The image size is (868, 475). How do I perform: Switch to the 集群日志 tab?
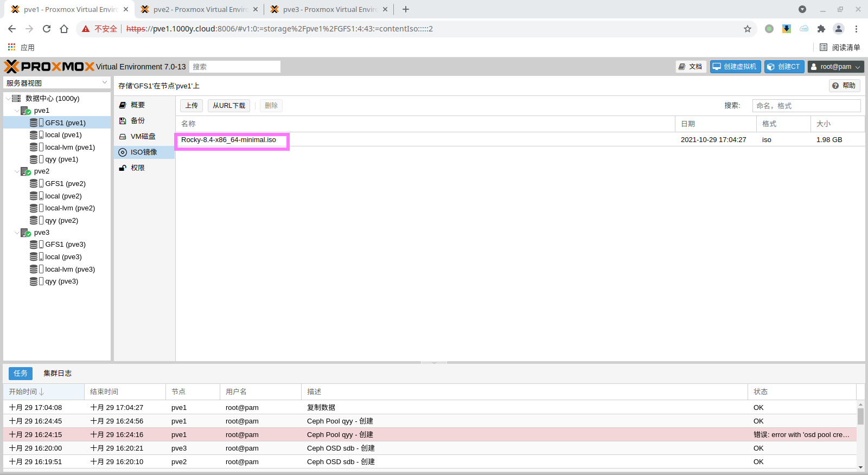pos(58,373)
